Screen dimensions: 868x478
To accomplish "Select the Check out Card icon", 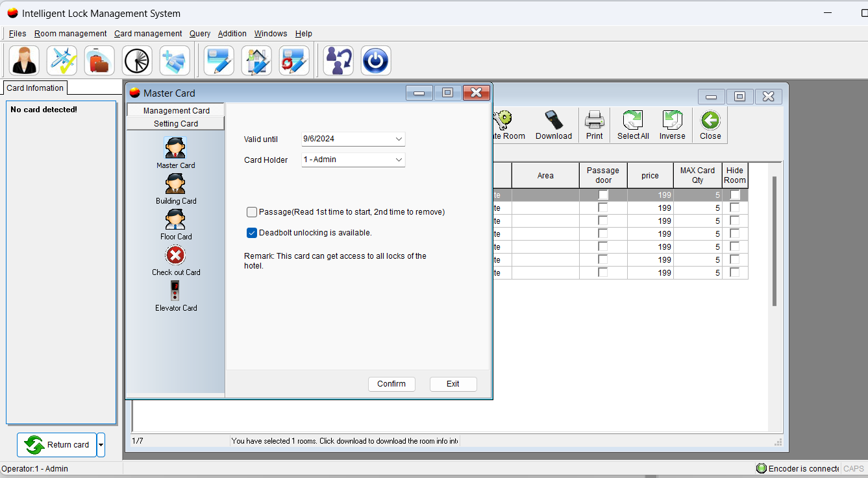I will pos(175,256).
